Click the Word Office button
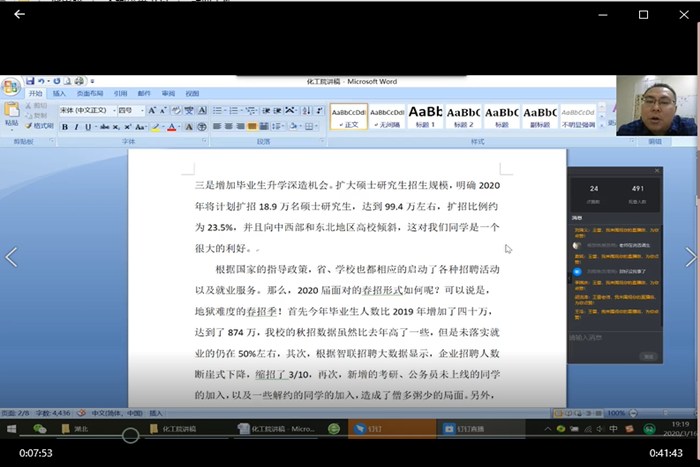The width and height of the screenshot is (700, 467). [10, 87]
